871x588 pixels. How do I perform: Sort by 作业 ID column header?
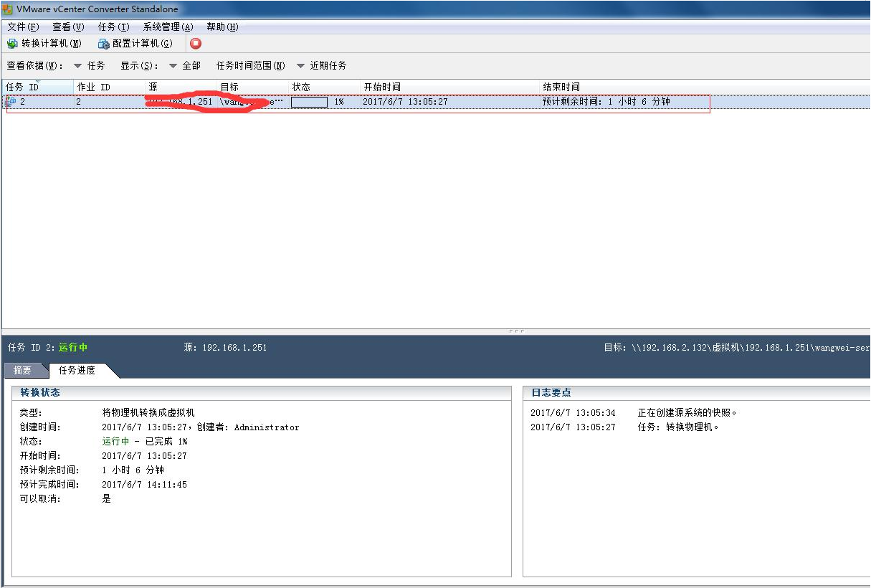109,87
